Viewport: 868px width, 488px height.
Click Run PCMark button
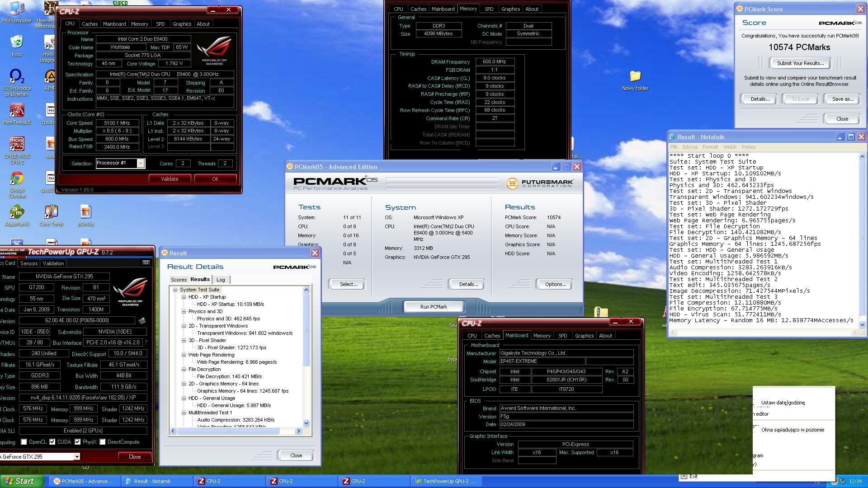pyautogui.click(x=434, y=307)
